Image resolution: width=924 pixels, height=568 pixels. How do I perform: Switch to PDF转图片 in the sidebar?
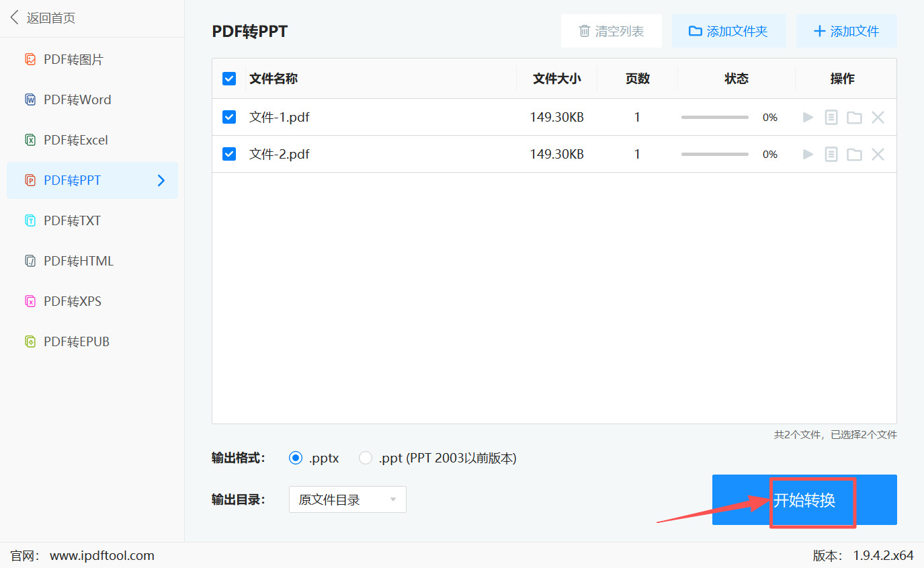93,59
